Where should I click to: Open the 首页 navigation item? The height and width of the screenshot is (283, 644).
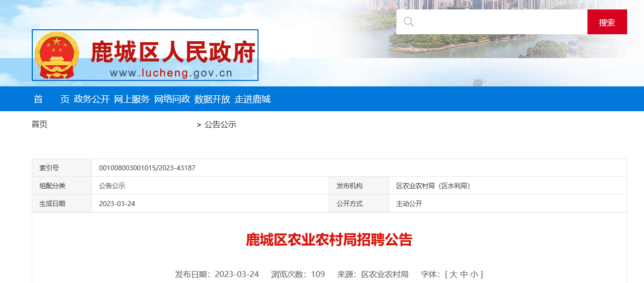click(52, 99)
